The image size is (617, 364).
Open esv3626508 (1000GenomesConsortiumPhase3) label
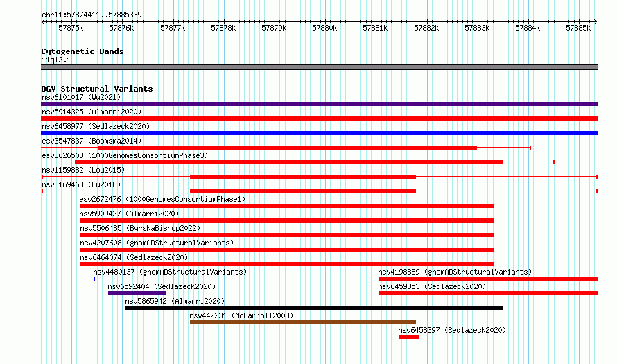[x=125, y=155]
